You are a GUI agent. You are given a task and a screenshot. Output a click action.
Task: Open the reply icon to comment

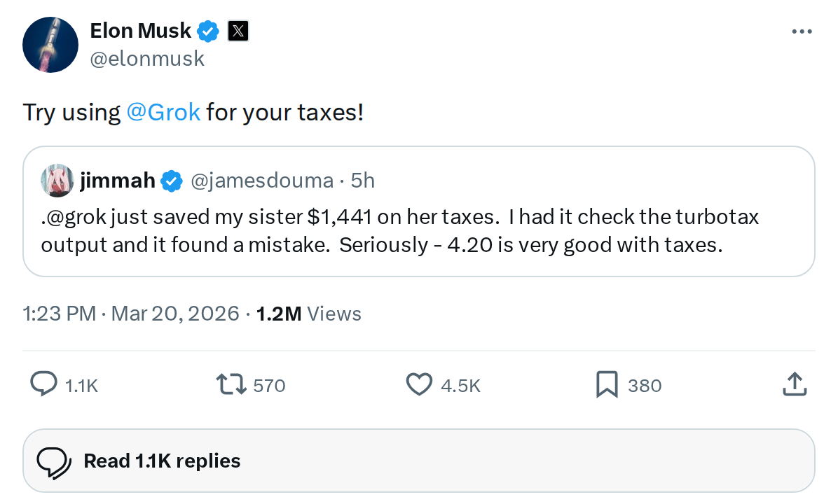pos(43,384)
